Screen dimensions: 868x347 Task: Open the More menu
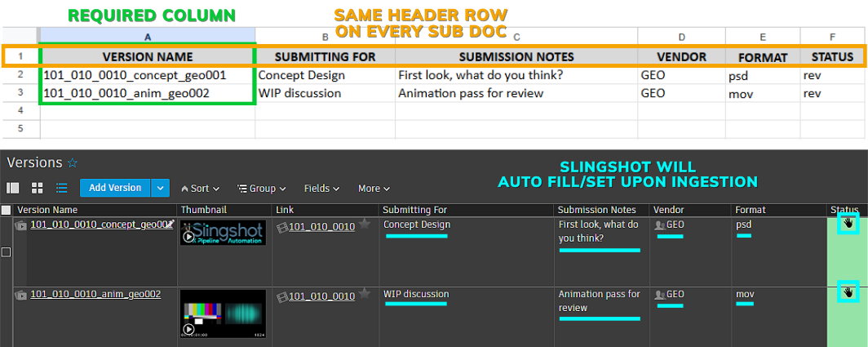(x=374, y=189)
